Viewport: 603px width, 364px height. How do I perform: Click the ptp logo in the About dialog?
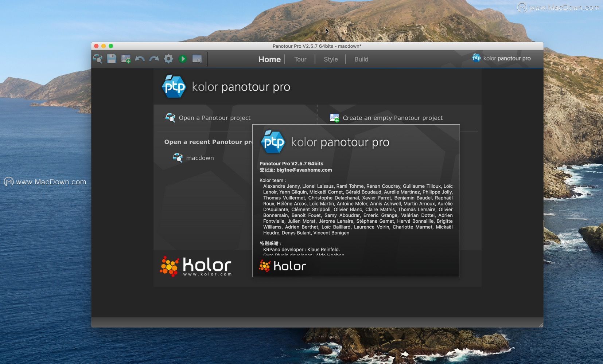click(273, 142)
